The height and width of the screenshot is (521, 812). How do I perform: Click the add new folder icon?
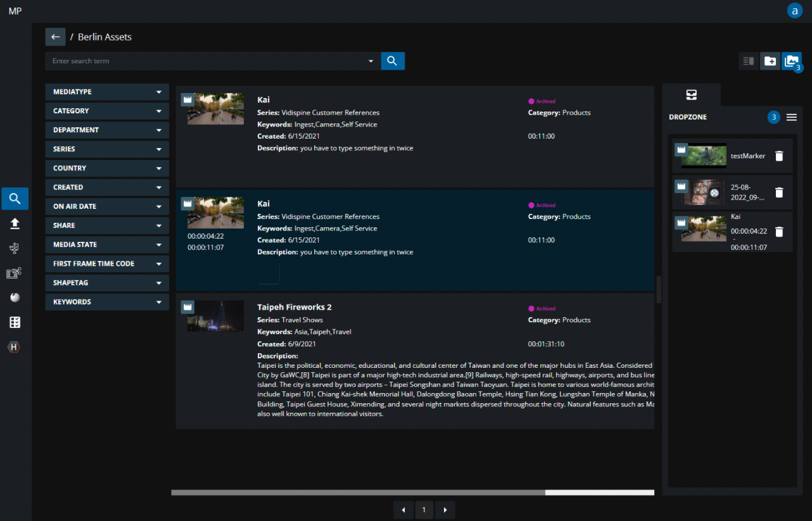[x=770, y=61]
